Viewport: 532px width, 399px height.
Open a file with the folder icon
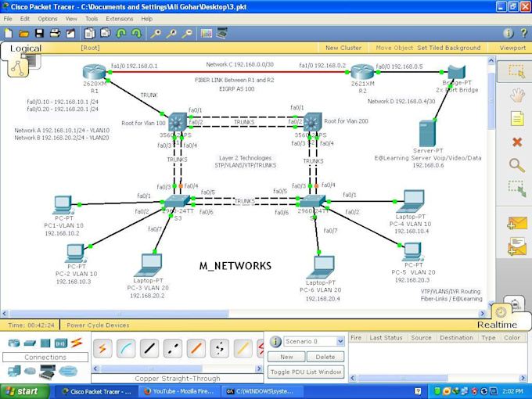tap(23, 33)
